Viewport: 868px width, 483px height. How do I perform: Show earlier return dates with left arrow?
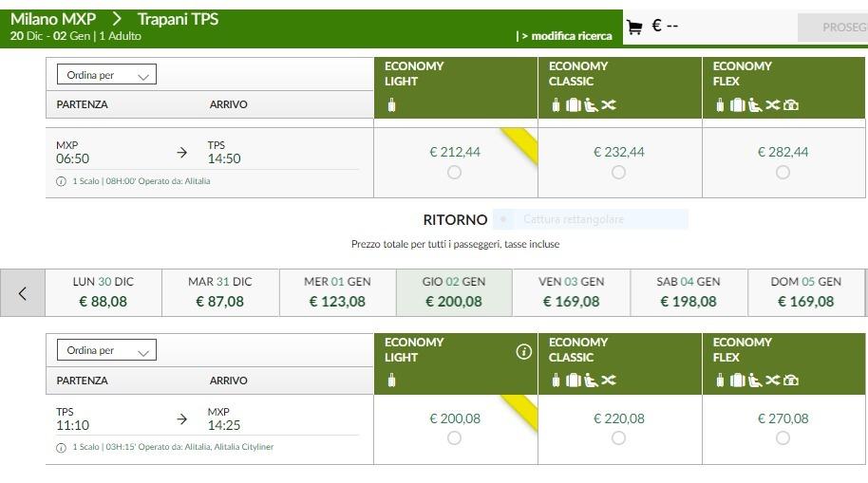23,293
